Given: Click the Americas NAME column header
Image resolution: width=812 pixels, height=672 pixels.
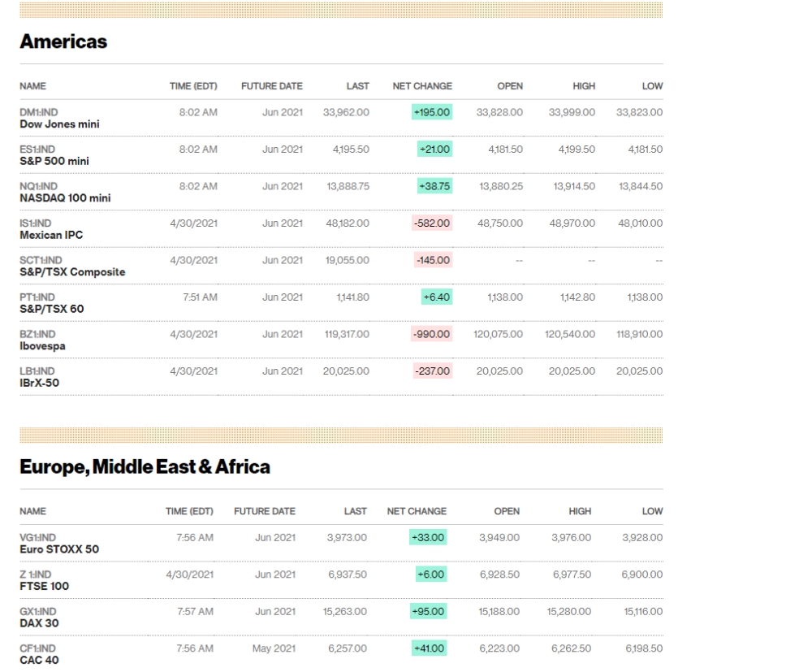Looking at the screenshot, I should pos(32,86).
